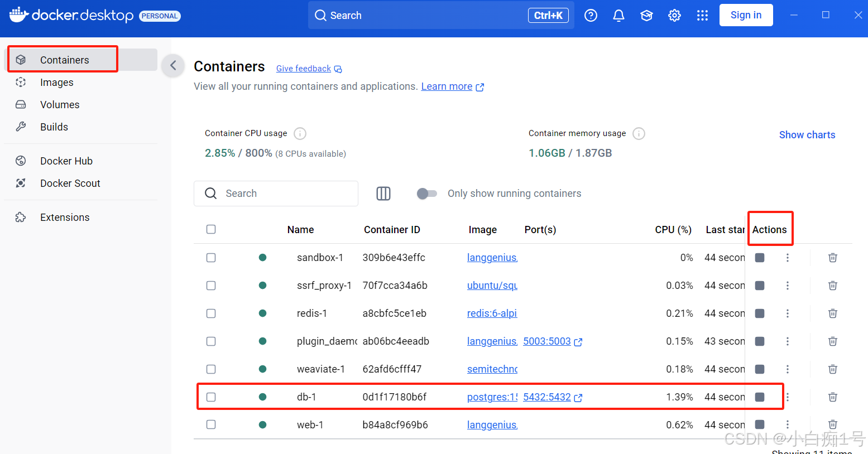
Task: Open Volumes in the sidebar
Action: tap(81, 105)
